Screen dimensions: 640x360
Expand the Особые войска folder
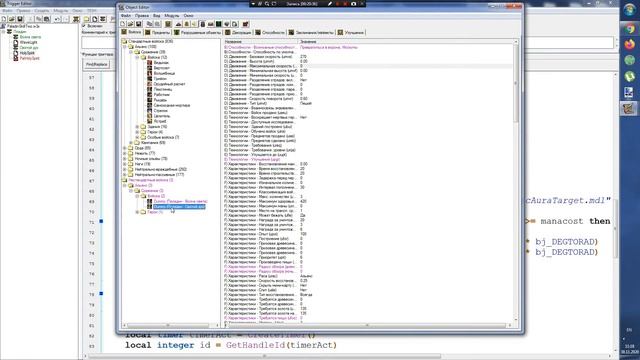[137, 138]
